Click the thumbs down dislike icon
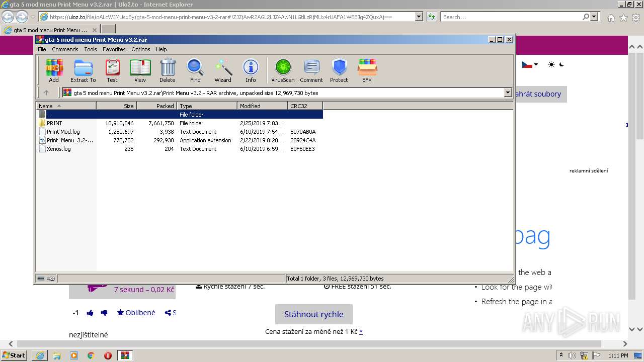Screen dimensions: 644x362 [104, 313]
